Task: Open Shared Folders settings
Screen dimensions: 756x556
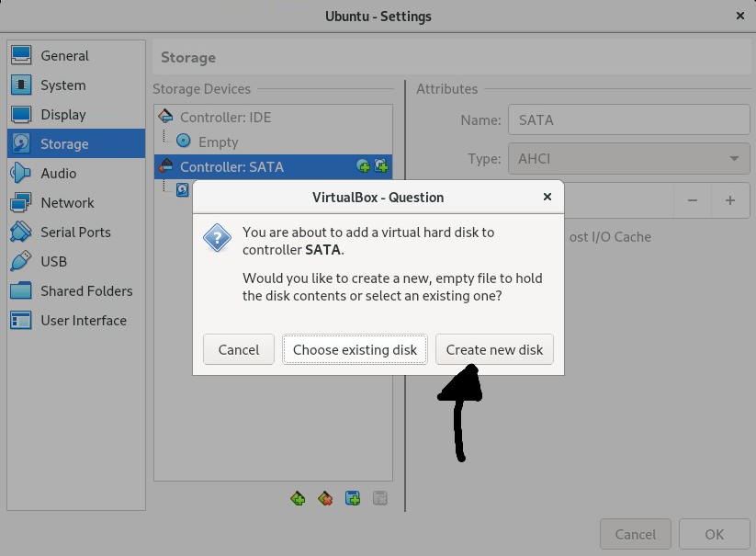Action: (76, 290)
